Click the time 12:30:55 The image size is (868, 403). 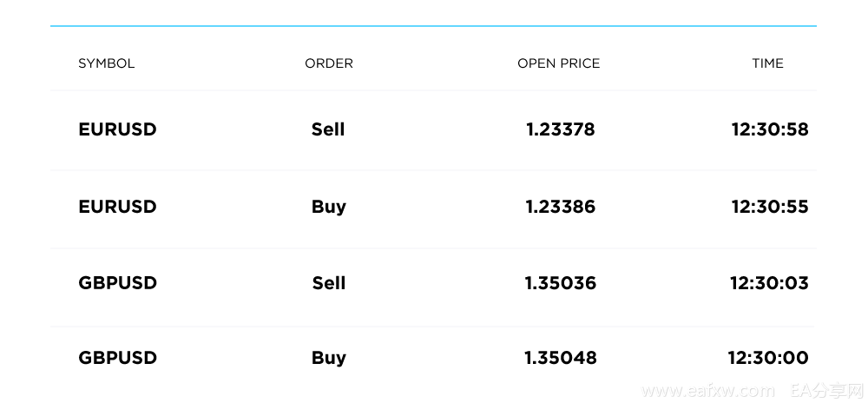click(770, 207)
